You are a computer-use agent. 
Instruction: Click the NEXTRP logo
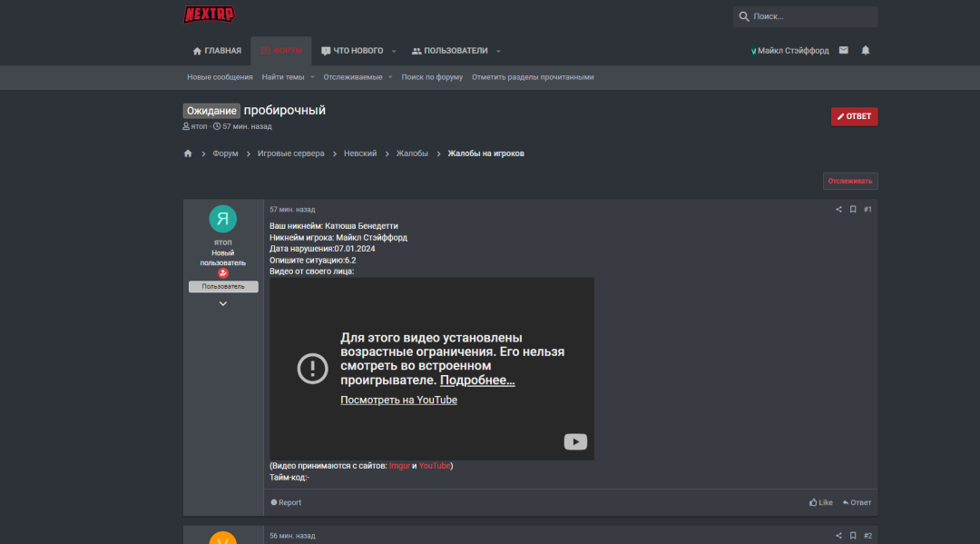coord(209,14)
